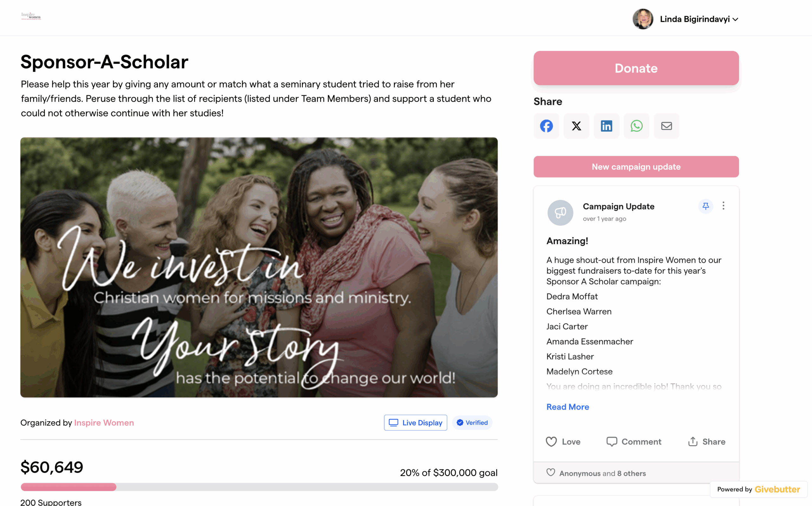This screenshot has height=506, width=812.
Task: Expand the update with Read More
Action: [x=568, y=407]
